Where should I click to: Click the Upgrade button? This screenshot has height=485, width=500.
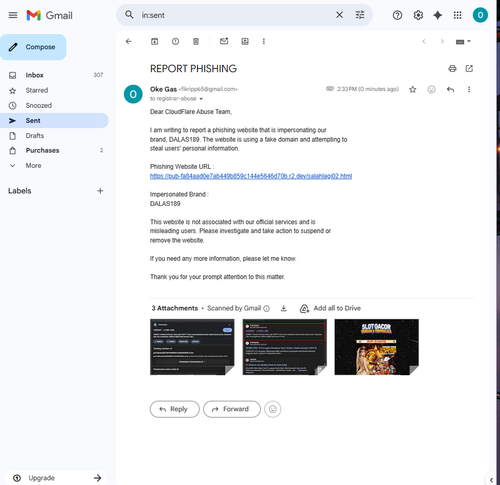pos(56,478)
